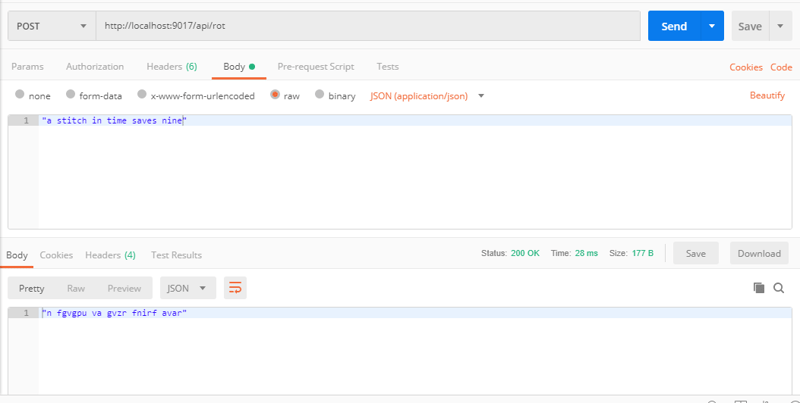Switch the response view to Pretty

click(x=32, y=288)
